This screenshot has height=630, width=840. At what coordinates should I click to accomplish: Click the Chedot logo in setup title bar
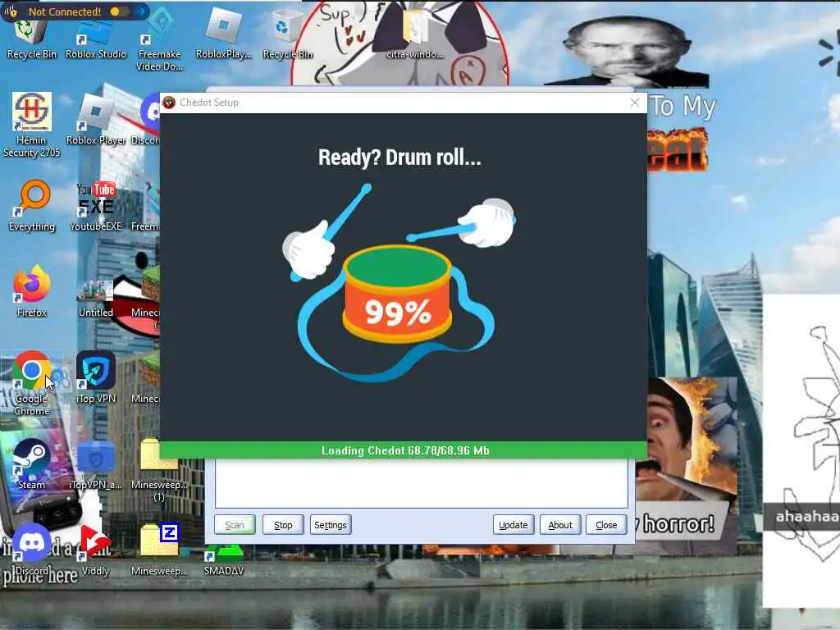(169, 103)
